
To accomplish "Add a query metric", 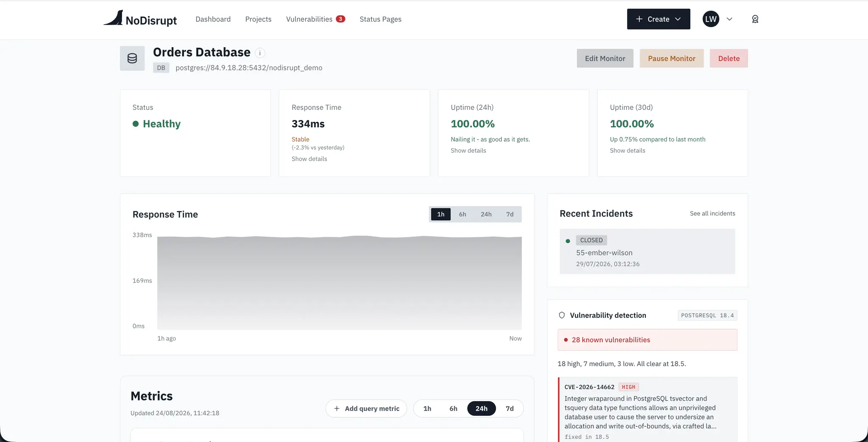I will click(366, 408).
